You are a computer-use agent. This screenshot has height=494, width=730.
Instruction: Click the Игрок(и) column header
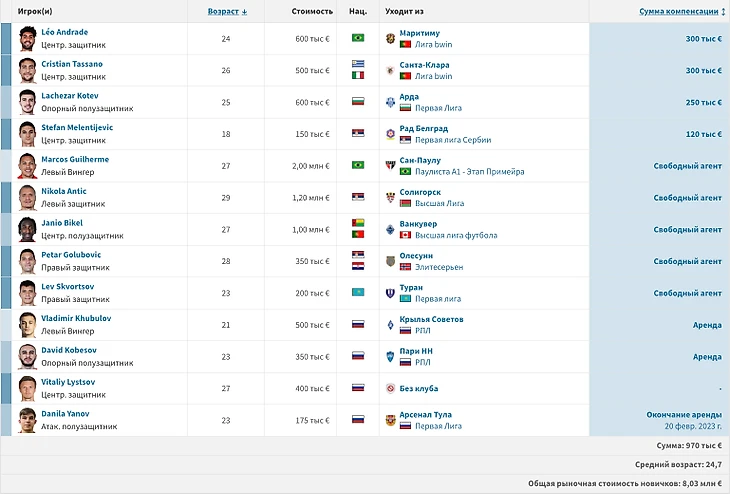point(35,11)
